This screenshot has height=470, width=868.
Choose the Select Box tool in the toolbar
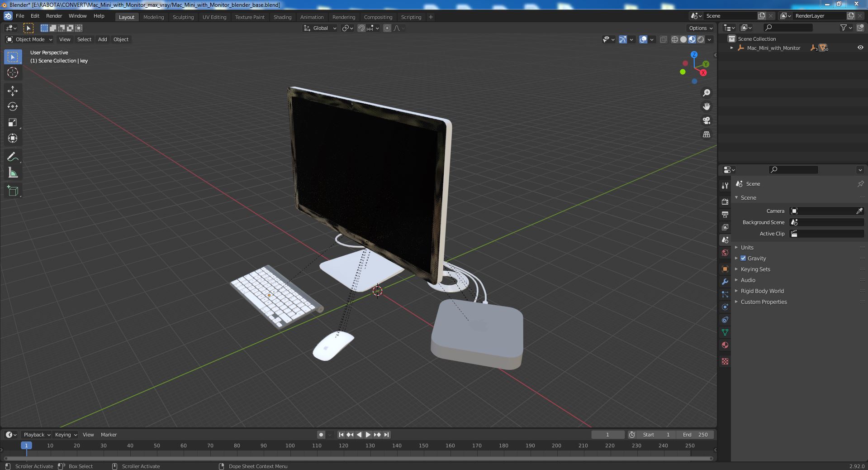pyautogui.click(x=13, y=57)
